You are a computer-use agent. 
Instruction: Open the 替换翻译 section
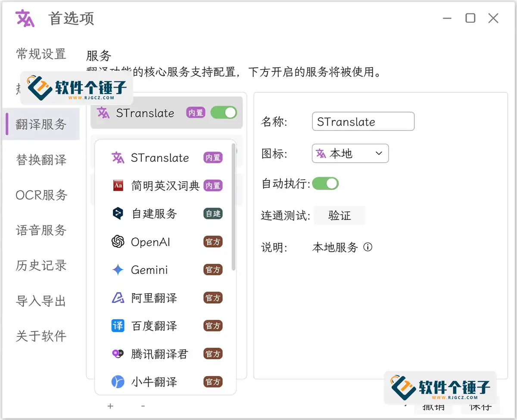point(41,160)
